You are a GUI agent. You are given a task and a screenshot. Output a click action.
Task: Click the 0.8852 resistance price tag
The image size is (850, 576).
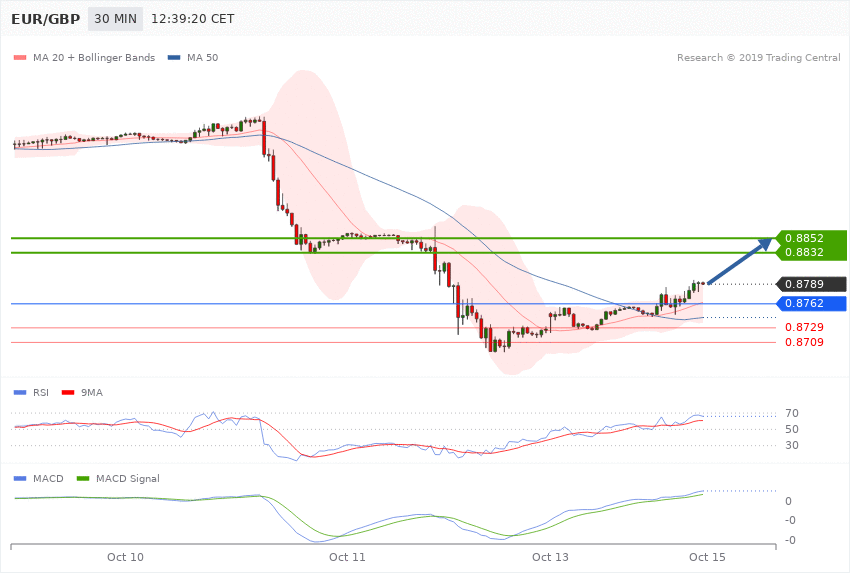point(810,238)
